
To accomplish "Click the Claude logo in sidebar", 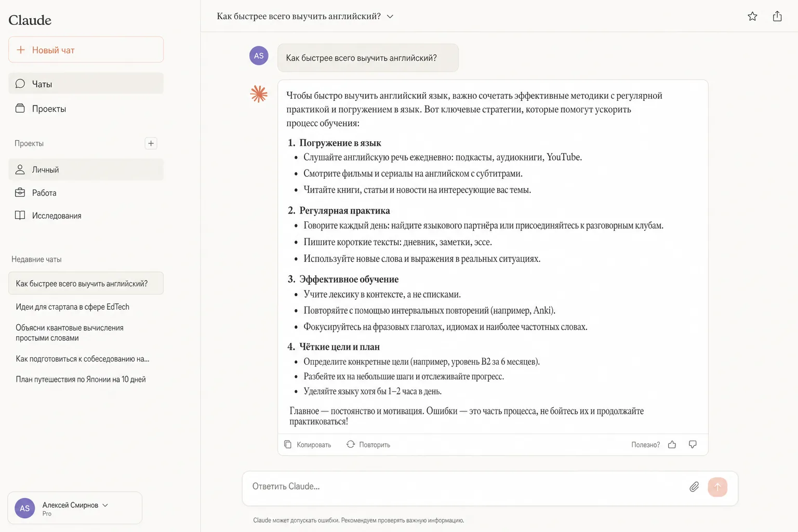I will click(x=30, y=20).
